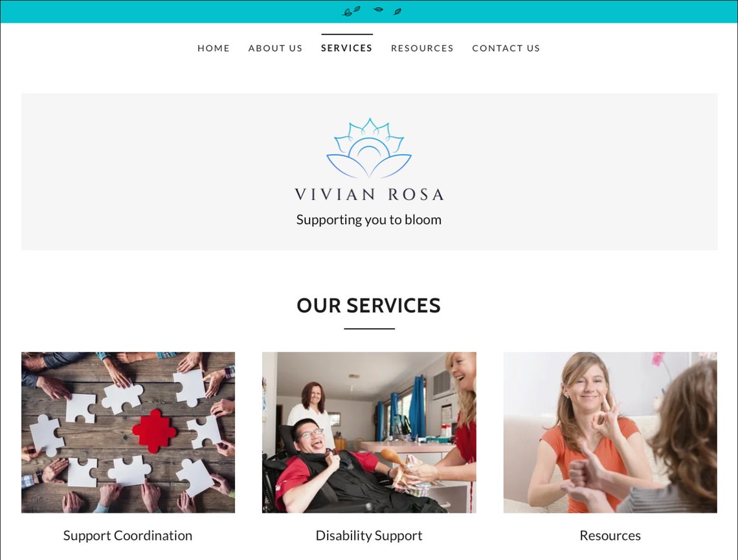This screenshot has width=738, height=560.
Task: Go to the Home page
Action: click(x=214, y=48)
